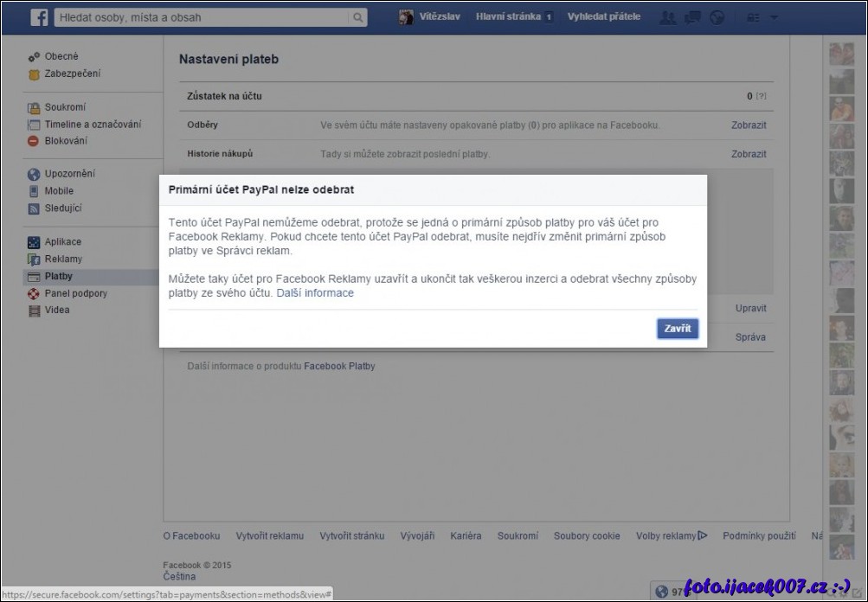The width and height of the screenshot is (868, 602).
Task: Follow the Další informace link
Action: click(315, 293)
